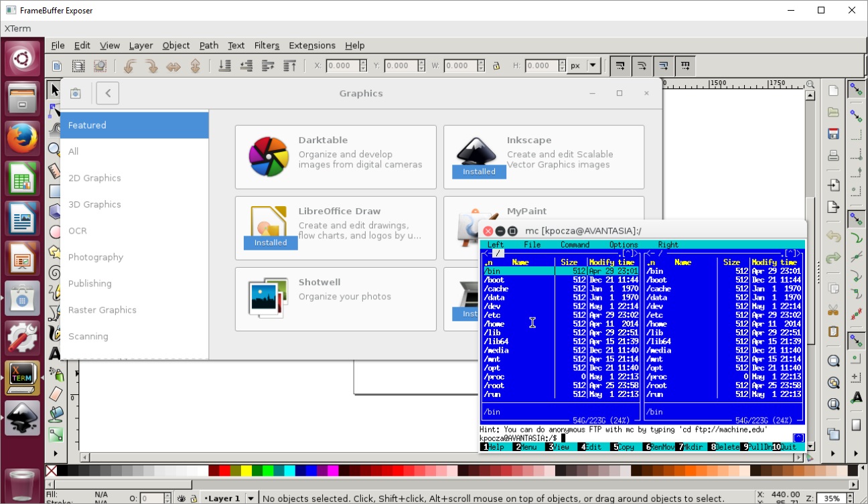Toggle scale rounded corners option

(x=642, y=66)
